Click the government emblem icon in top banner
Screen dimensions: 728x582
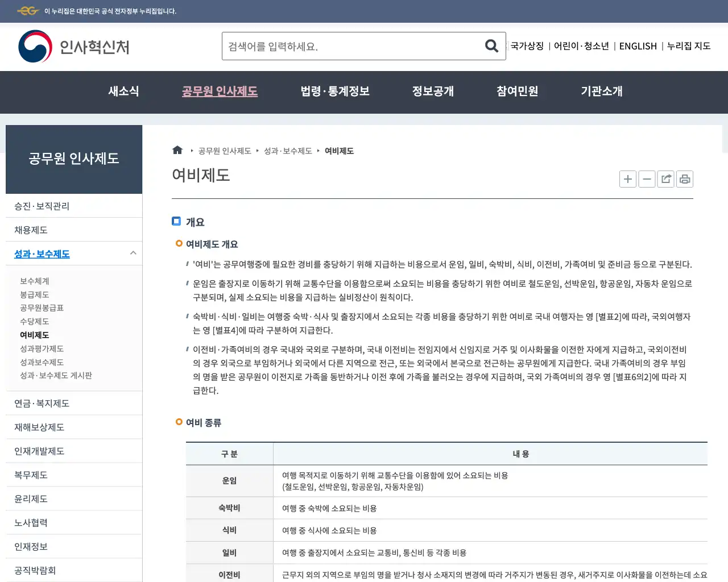[x=27, y=11]
